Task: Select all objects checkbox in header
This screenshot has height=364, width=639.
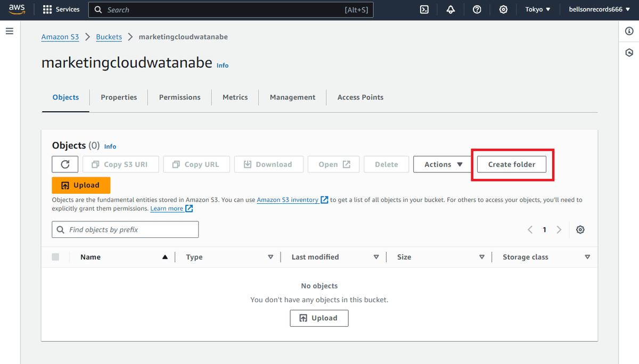Action: coord(55,257)
